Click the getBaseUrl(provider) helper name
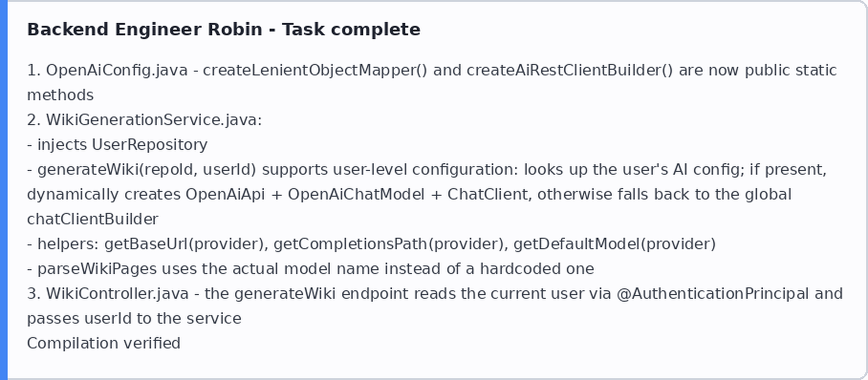The height and width of the screenshot is (380, 868). click(186, 244)
